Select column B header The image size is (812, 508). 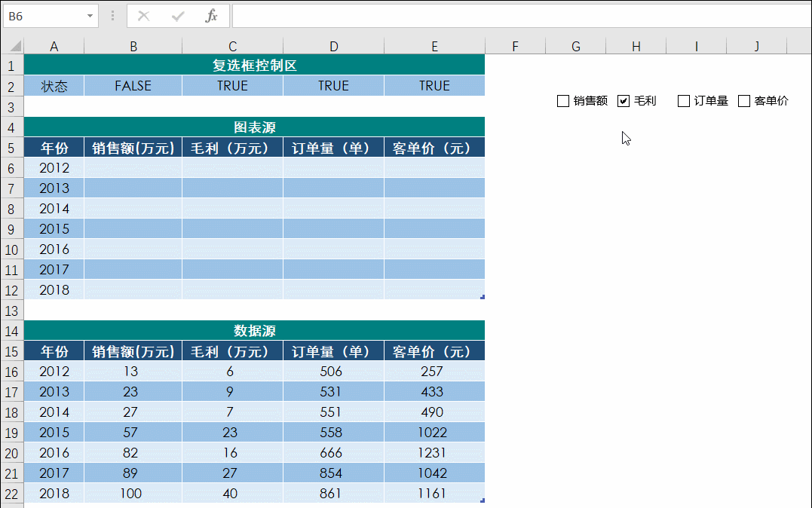[133, 47]
